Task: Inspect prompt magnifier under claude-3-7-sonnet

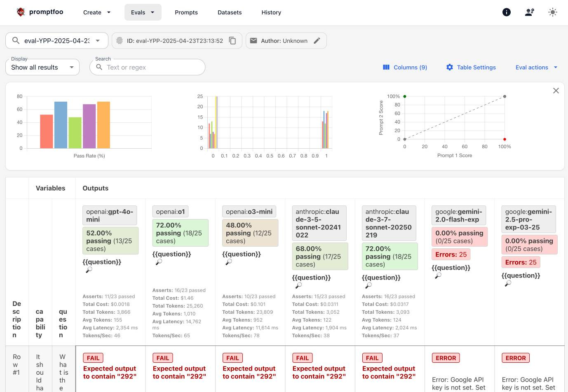Action: point(368,285)
